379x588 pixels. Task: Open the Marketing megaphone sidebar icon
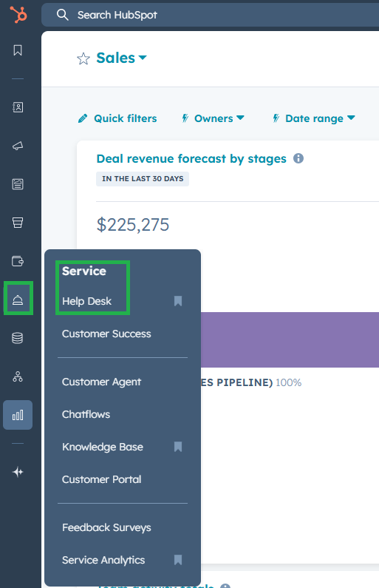coord(18,146)
